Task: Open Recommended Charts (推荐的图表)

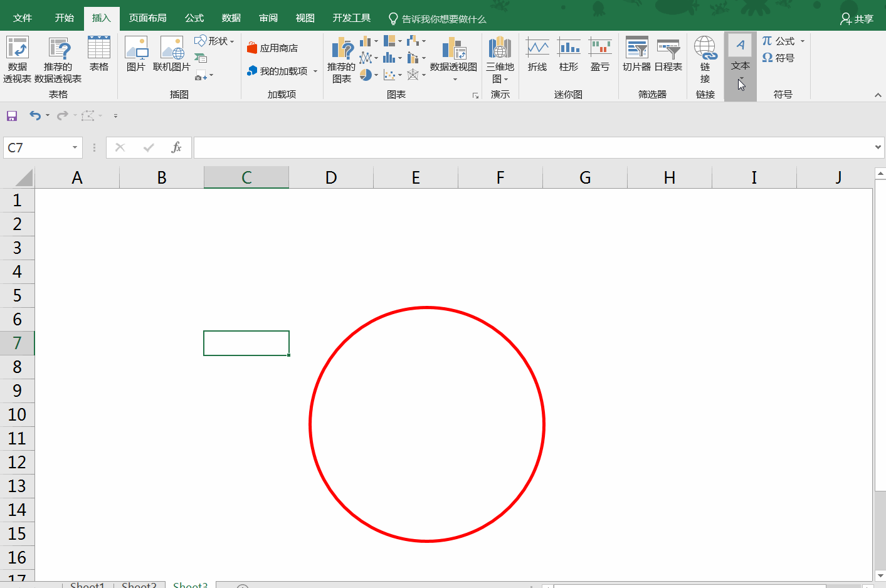Action: click(341, 60)
